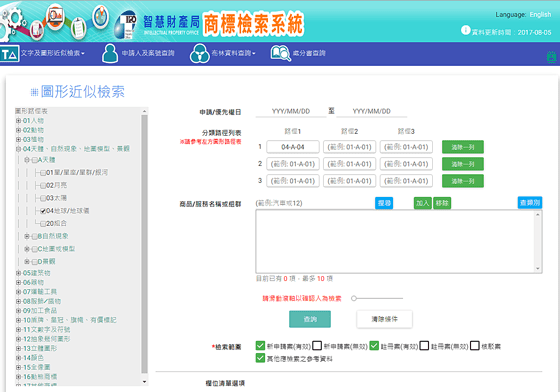Image resolution: width=560 pixels, height=392 pixels.
Task: Expand the B自然現象 sub-node
Action: [27, 236]
